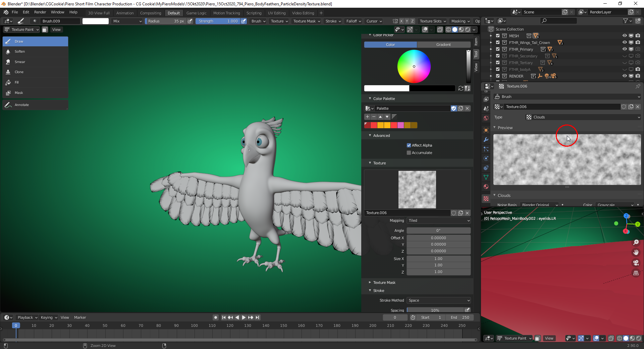Image resolution: width=644 pixels, height=349 pixels.
Task: Collapse the Preview panel
Action: point(505,128)
